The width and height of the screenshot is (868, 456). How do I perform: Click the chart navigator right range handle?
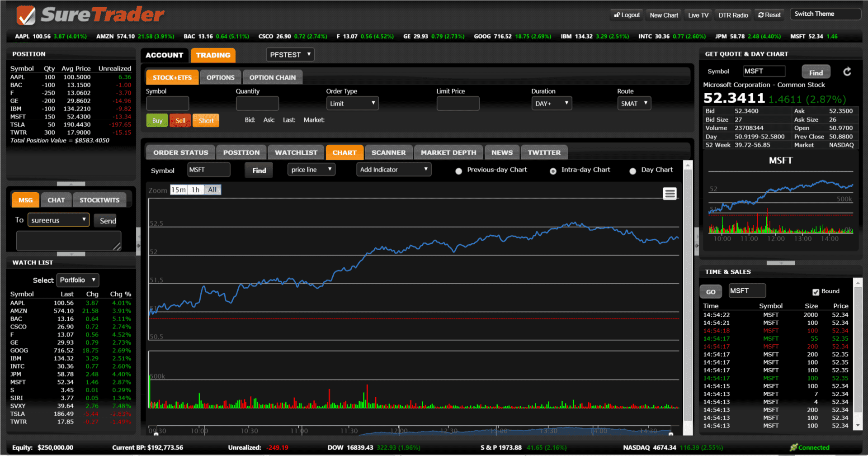(x=671, y=434)
